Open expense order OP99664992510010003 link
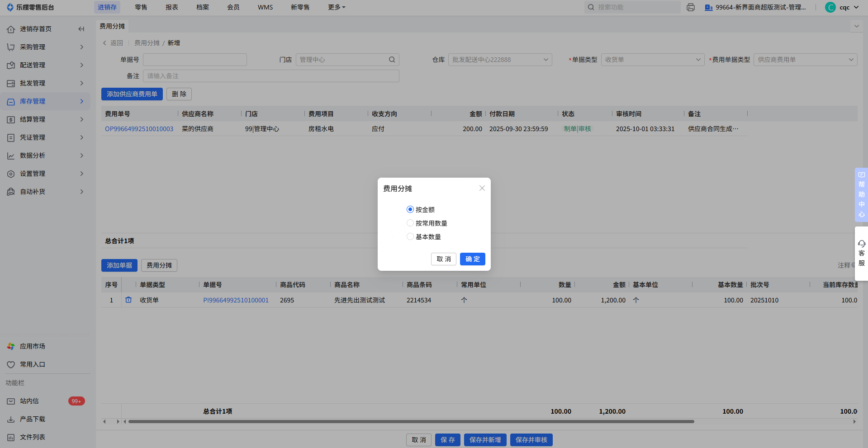 (x=139, y=129)
